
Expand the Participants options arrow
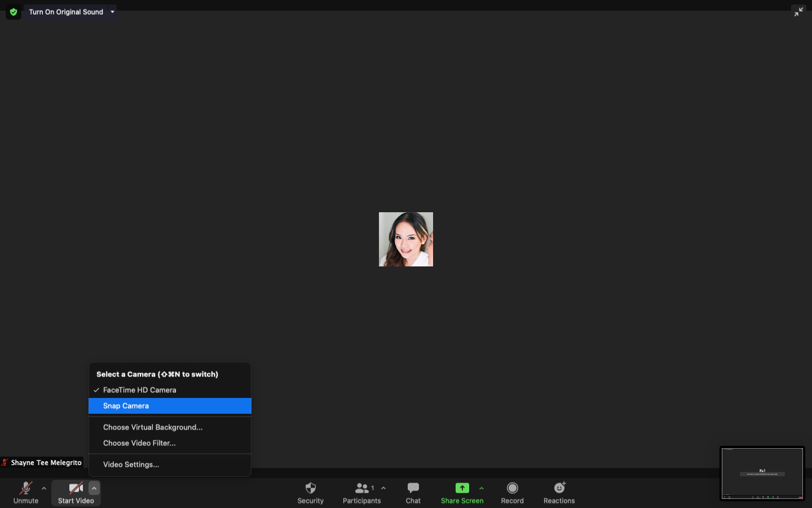tap(383, 488)
